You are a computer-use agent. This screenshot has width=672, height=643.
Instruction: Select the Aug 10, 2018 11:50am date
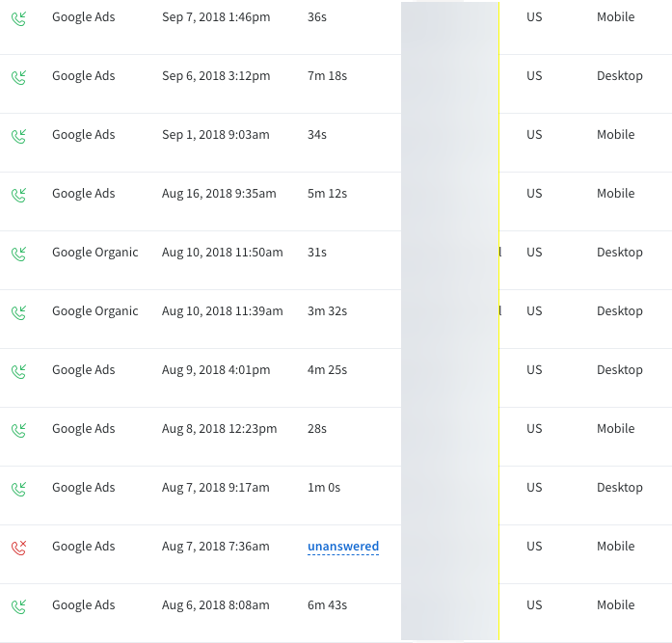tap(222, 253)
